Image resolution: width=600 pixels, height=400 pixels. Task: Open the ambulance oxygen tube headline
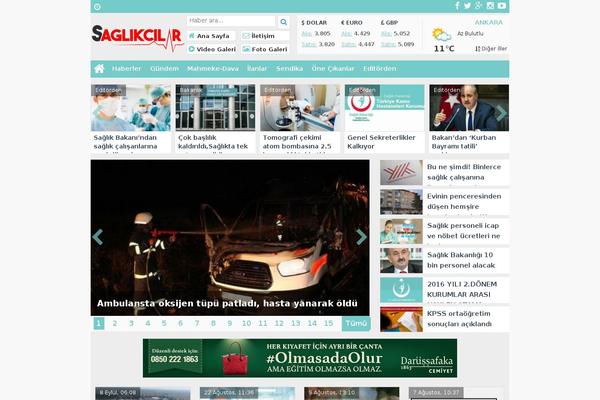point(227,304)
